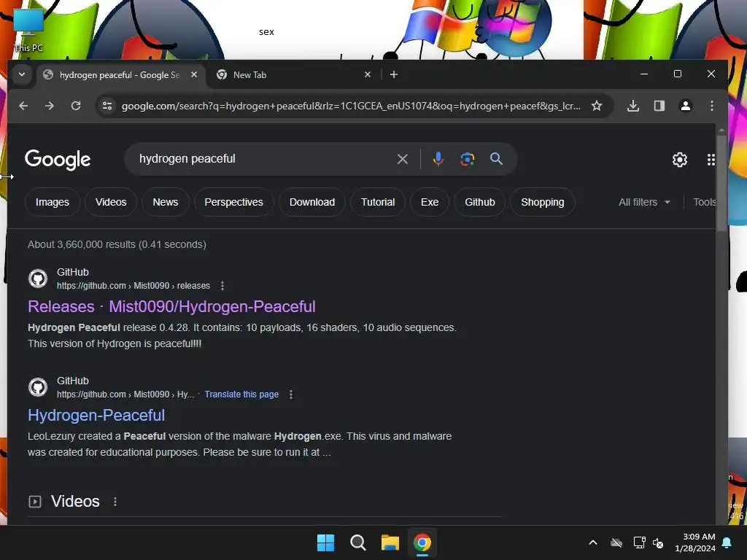Click Translate this page link

(241, 394)
